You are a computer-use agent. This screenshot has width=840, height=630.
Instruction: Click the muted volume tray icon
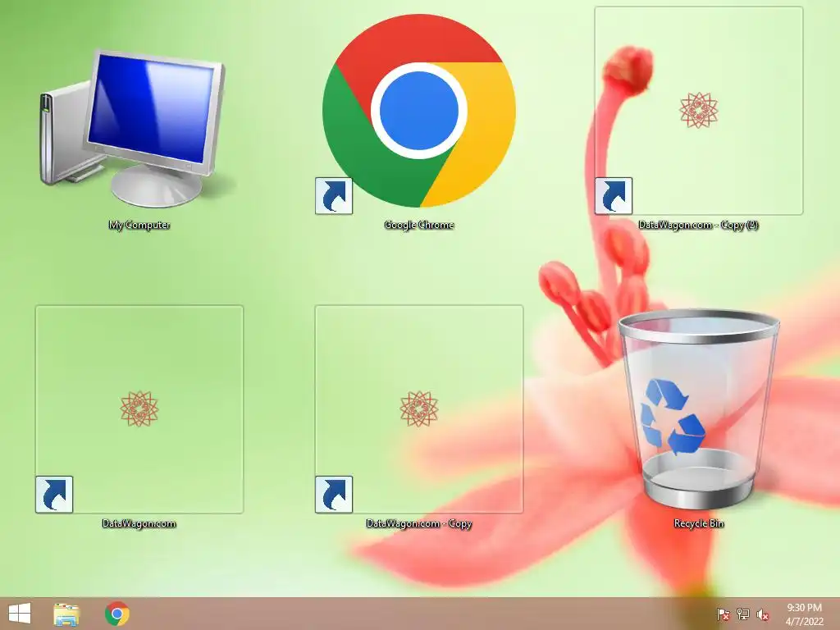tap(763, 614)
